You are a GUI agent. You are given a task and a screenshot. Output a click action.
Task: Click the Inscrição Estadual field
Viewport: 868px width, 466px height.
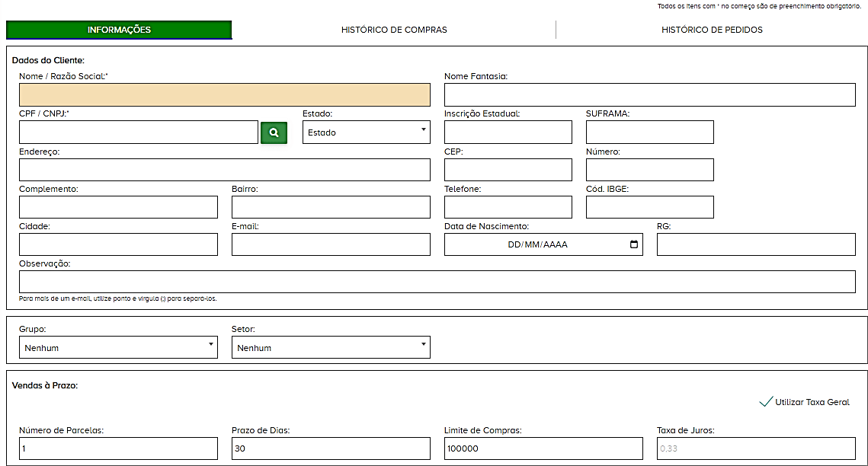[x=508, y=132]
